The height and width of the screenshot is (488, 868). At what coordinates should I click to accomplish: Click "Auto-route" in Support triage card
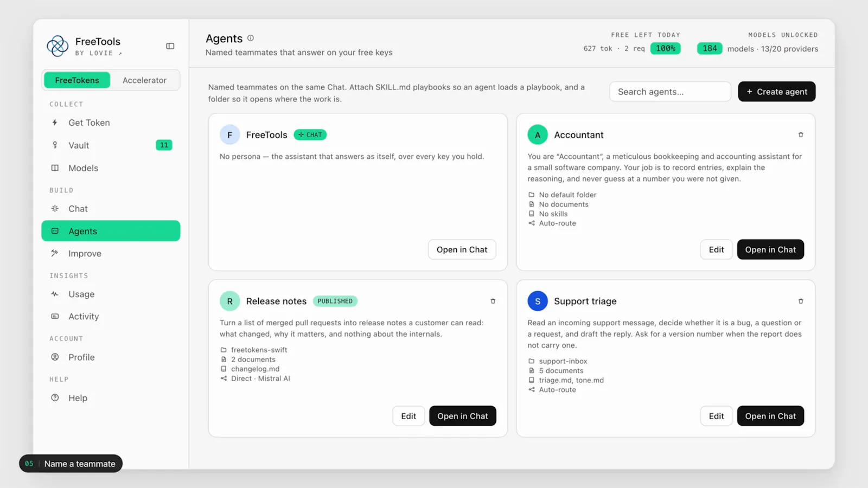point(558,390)
